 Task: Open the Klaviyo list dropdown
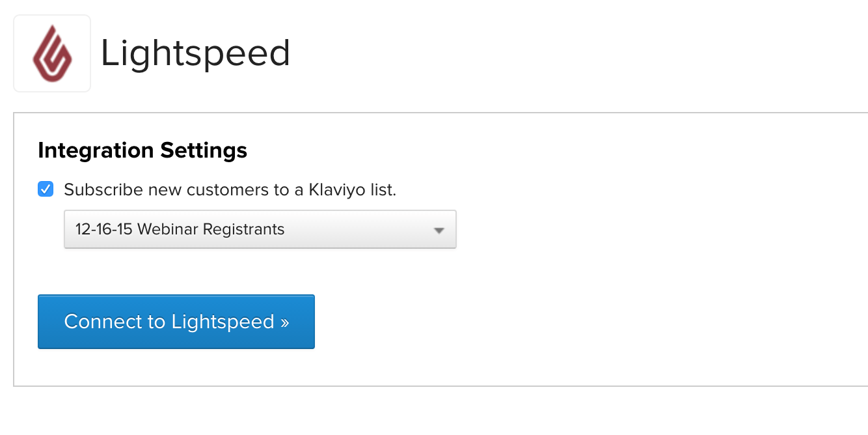(x=260, y=229)
